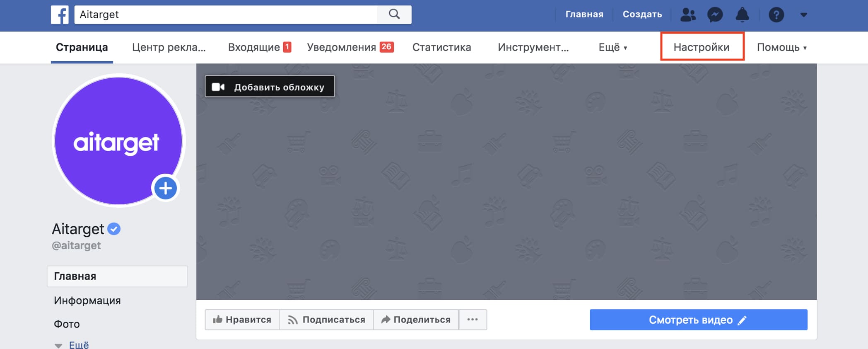Select Главная in the left sidebar
Screen dimensions: 868x349
point(117,276)
